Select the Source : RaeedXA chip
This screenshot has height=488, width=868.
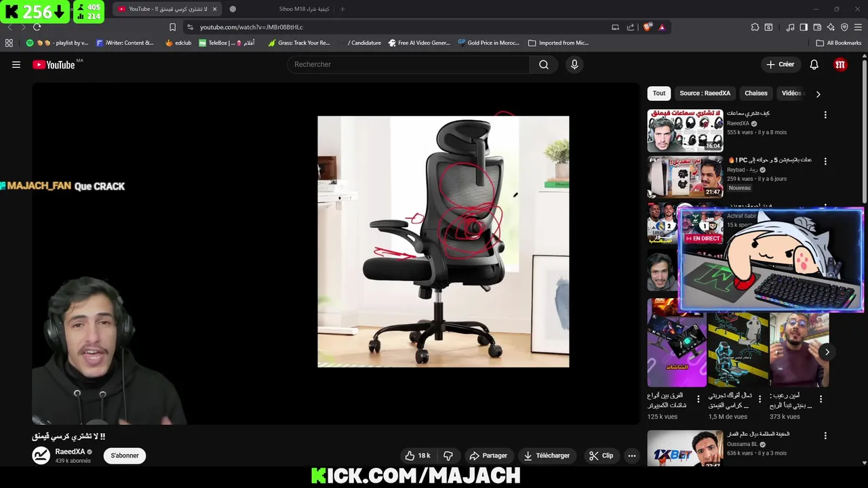(705, 94)
